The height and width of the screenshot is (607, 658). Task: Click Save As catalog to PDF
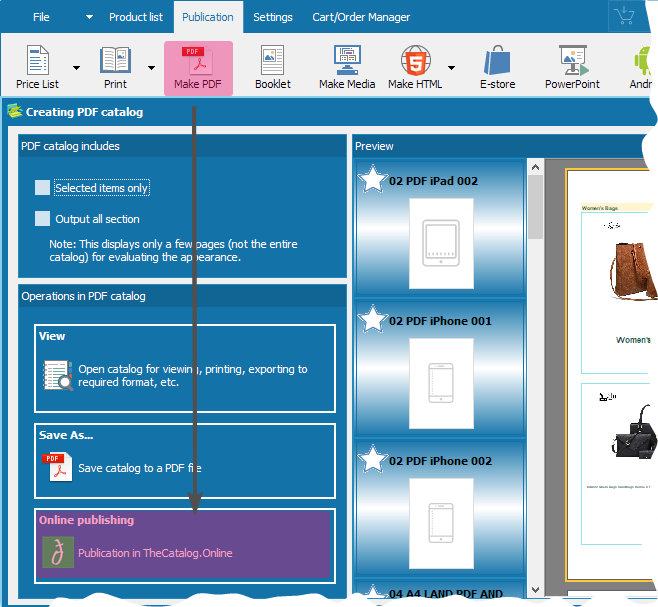pos(185,460)
